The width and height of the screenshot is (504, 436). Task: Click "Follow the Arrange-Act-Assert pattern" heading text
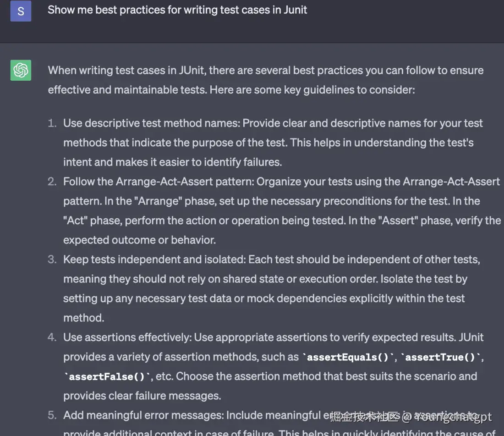point(158,182)
